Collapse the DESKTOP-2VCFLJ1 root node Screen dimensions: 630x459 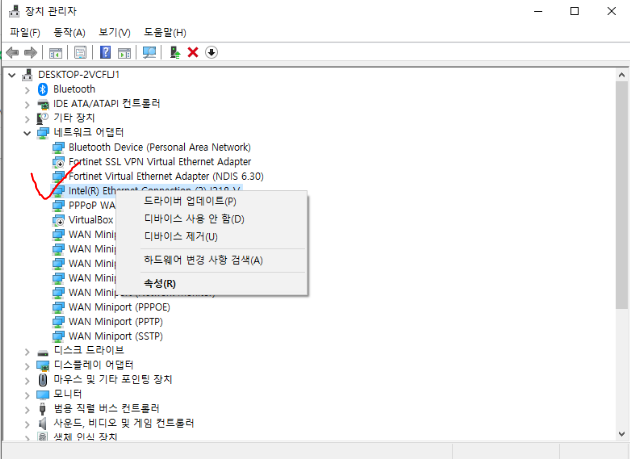click(12, 75)
